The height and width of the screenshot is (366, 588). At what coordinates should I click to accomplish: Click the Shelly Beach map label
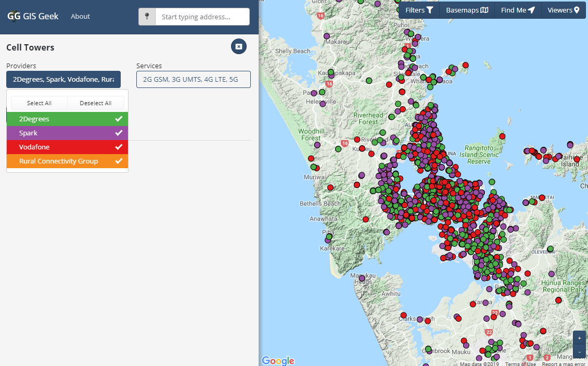pyautogui.click(x=292, y=51)
